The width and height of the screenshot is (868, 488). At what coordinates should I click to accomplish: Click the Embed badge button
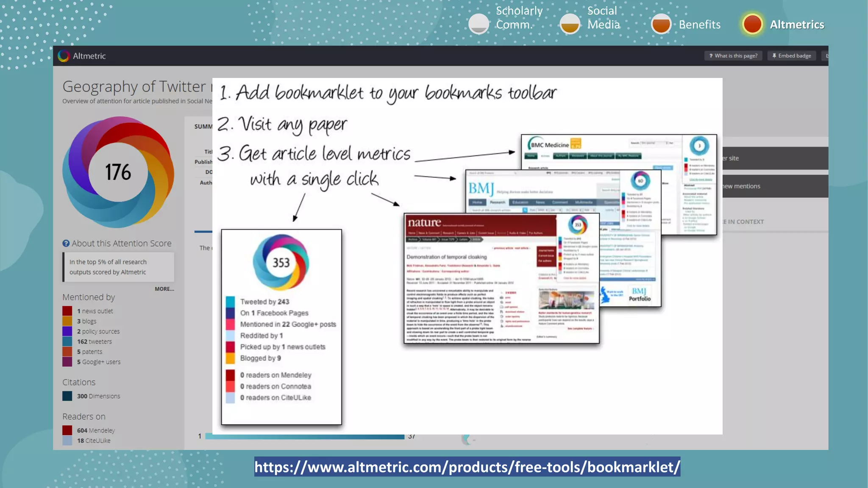(791, 56)
